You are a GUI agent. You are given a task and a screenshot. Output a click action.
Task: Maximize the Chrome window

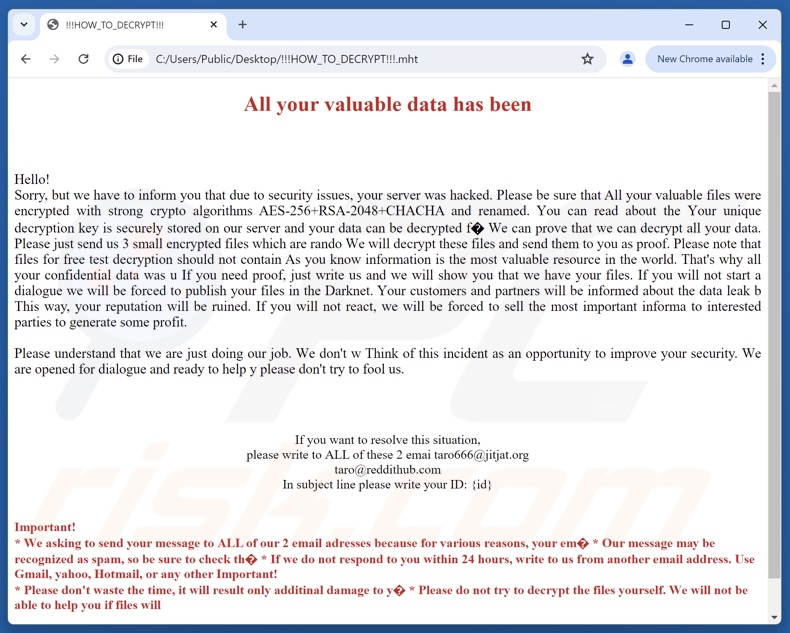click(x=726, y=24)
